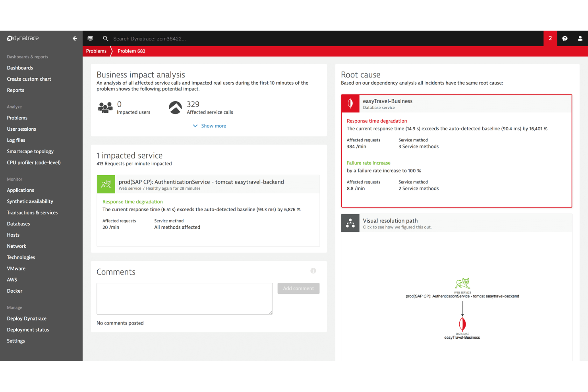Viewport: 588px width, 392px height.
Task: Click the Visual resolution path topology icon
Action: point(350,223)
